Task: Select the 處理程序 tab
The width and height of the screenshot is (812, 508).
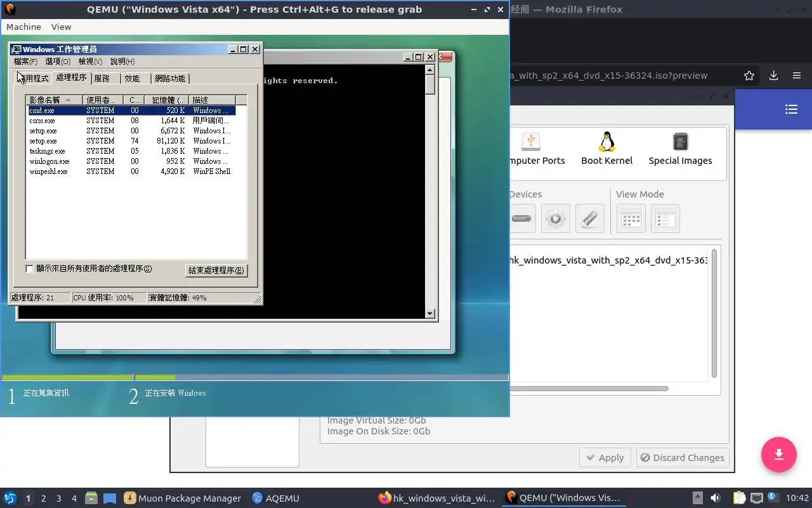Action: [x=71, y=77]
